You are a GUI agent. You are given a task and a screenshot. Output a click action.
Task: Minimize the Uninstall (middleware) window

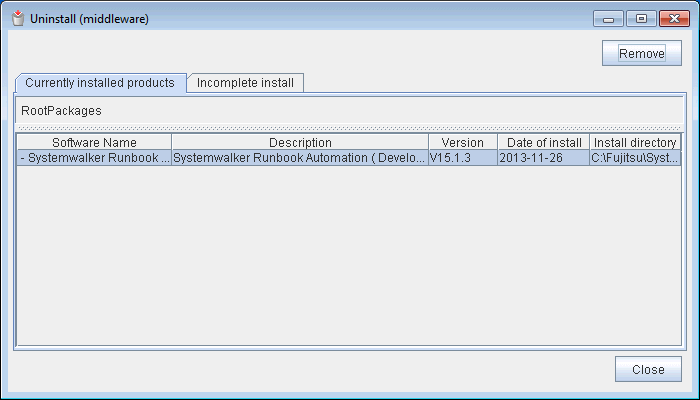(608, 19)
